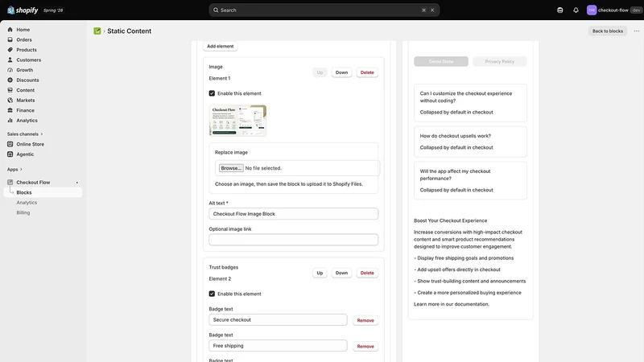Viewport: 644px width, 362px height.
Task: Expand the Sales channels section
Action: [25, 134]
